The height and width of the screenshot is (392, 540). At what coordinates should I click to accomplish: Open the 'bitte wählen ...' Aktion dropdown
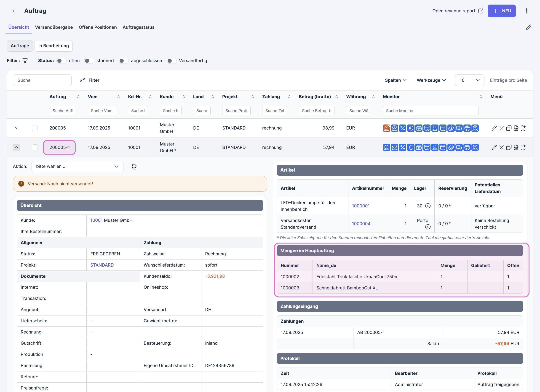click(x=77, y=167)
